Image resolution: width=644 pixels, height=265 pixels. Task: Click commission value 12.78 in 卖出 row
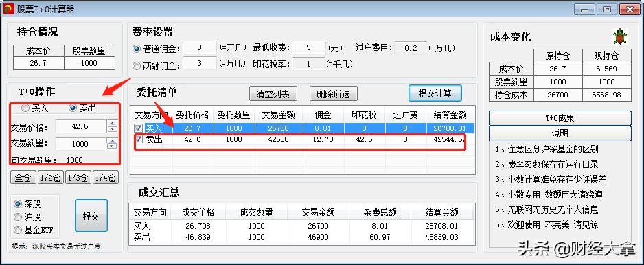click(323, 139)
